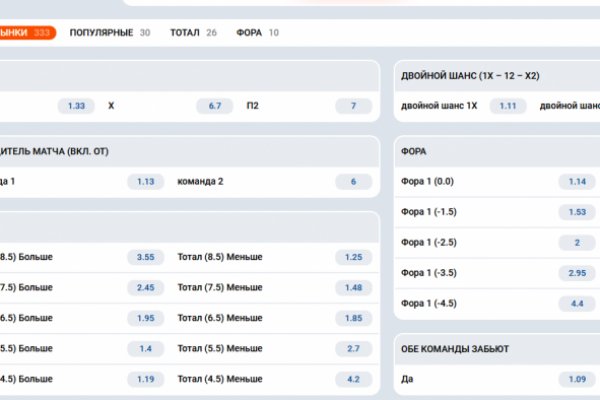The image size is (600, 400).
Task: Pick match winner odds 1.13
Action: tap(145, 182)
